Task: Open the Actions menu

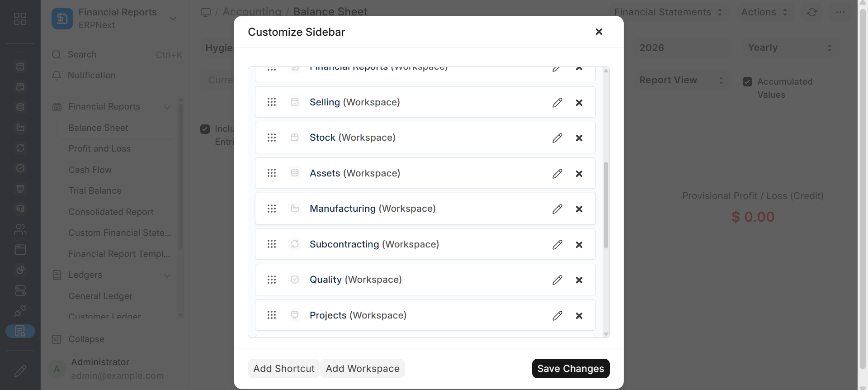Action: pos(764,12)
